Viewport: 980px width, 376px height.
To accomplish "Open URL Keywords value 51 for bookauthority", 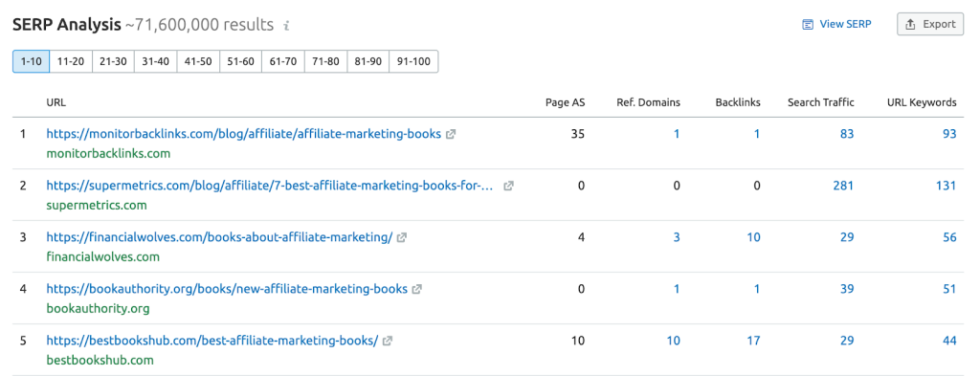I will click(x=949, y=290).
